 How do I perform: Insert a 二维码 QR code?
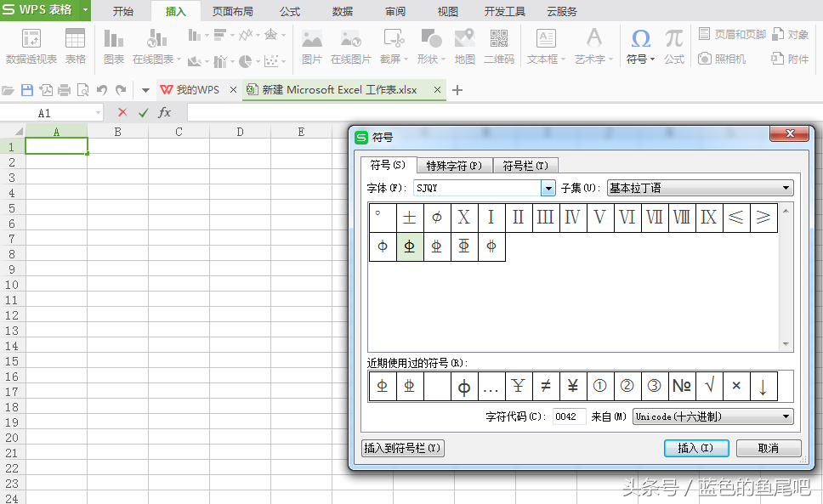pyautogui.click(x=498, y=46)
